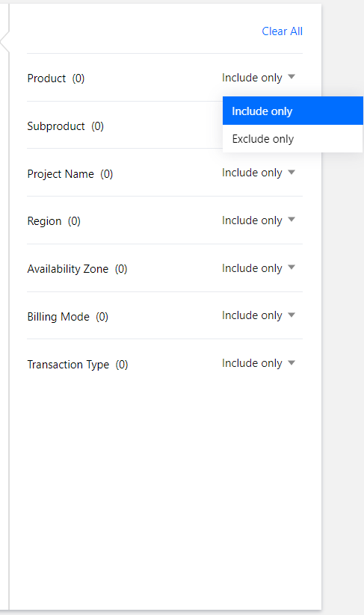Select Include only in open dropdown menu
Screen dimensions: 364x615
tap(292, 111)
